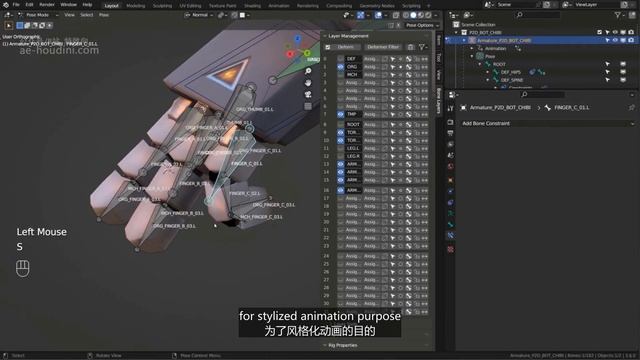The width and height of the screenshot is (640, 360).
Task: Open the viewport Pose menu
Action: (x=104, y=15)
